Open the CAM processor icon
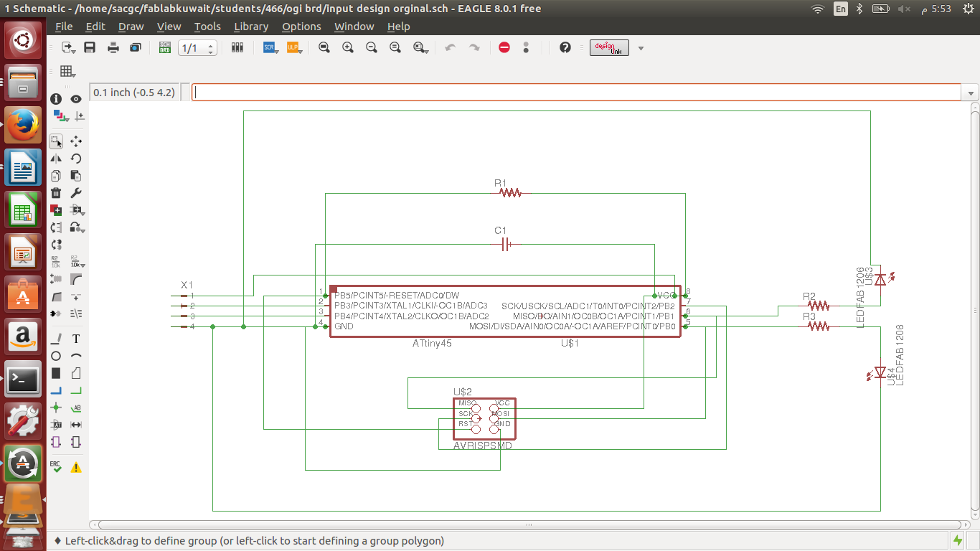 pos(136,47)
